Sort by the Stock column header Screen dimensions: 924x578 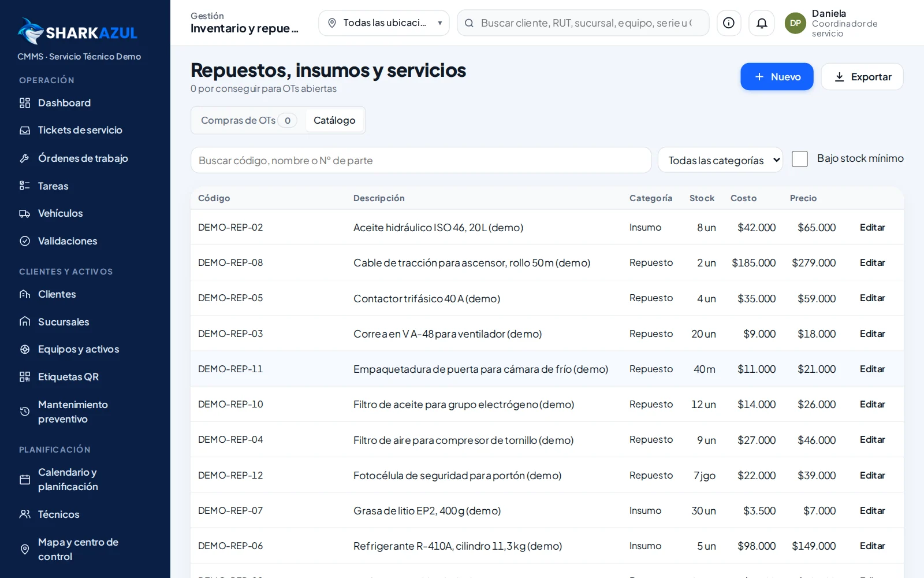pos(702,198)
